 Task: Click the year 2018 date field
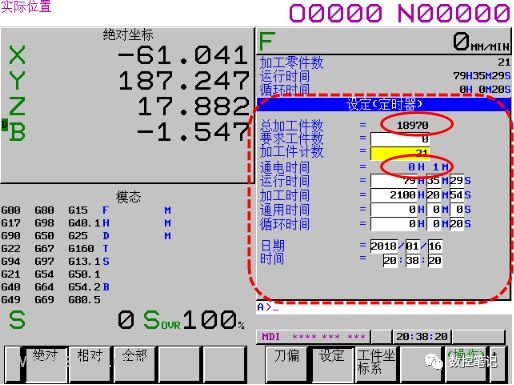click(x=384, y=246)
